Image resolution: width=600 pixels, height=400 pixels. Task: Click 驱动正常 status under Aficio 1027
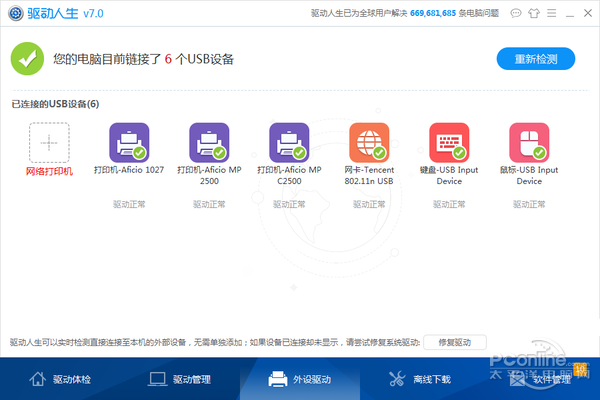pyautogui.click(x=129, y=204)
